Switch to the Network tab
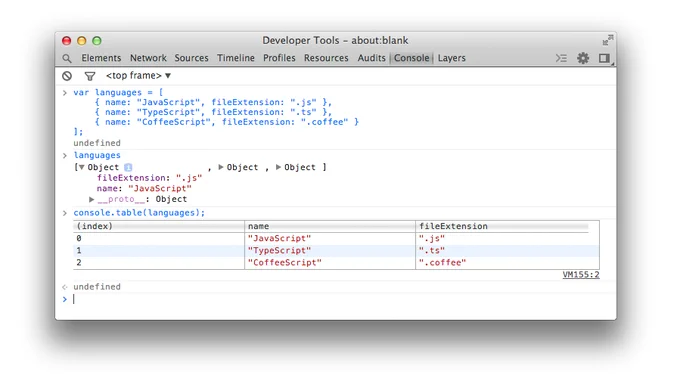The image size is (680, 378). (x=148, y=58)
